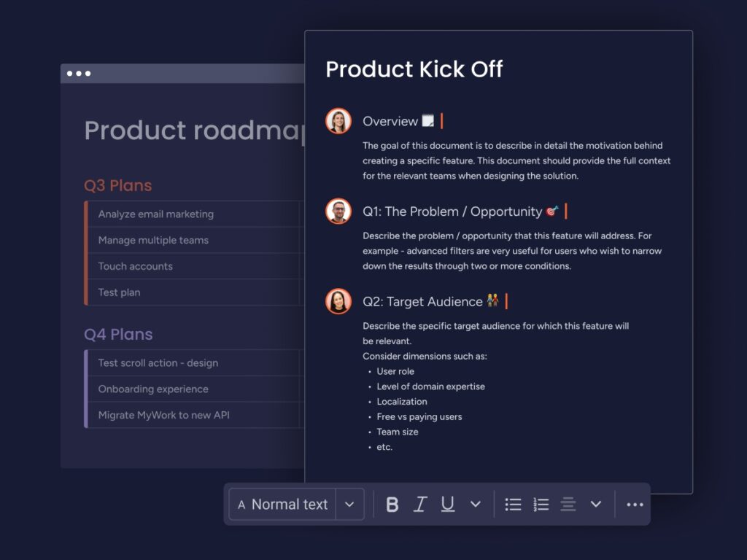Insert a numbered list
This screenshot has width=747, height=560.
pyautogui.click(x=541, y=504)
